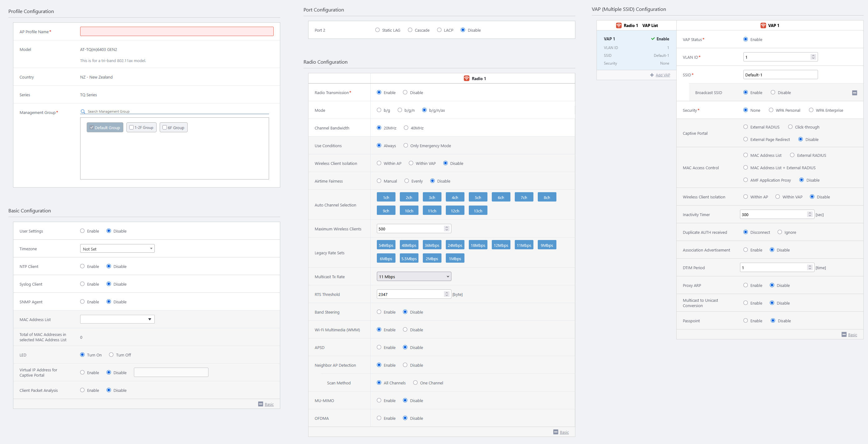Click the green Enable checkmark for VAP 1
This screenshot has width=868, height=444.
tap(653, 39)
